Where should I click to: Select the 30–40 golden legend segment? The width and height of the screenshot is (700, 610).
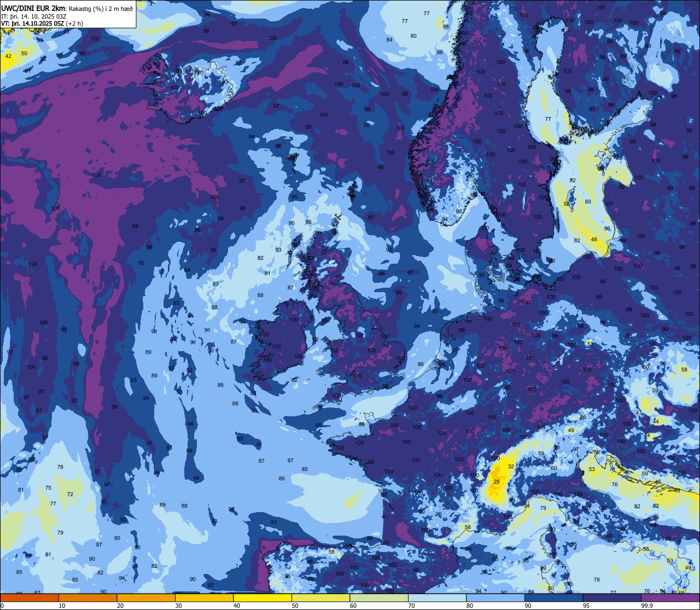204,597
